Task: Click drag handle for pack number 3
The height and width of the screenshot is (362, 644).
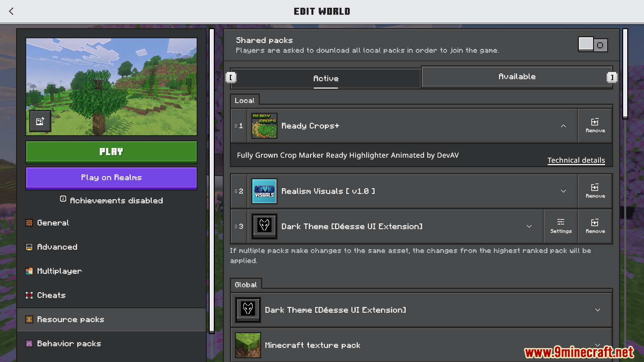Action: (236, 226)
